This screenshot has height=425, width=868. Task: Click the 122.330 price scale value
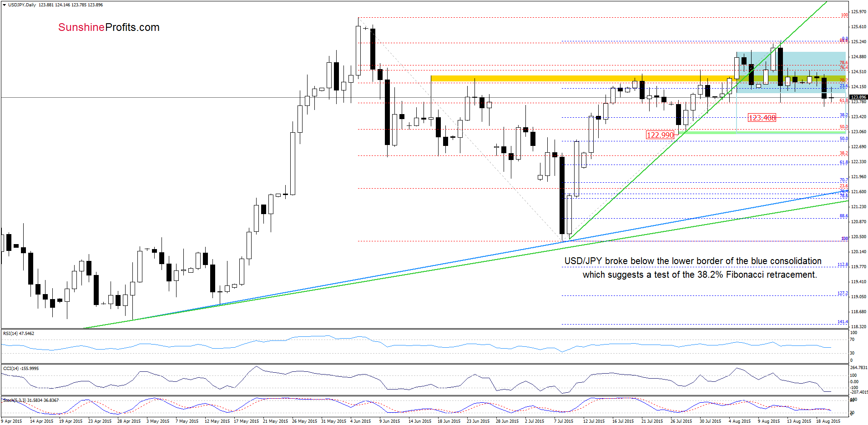point(858,162)
